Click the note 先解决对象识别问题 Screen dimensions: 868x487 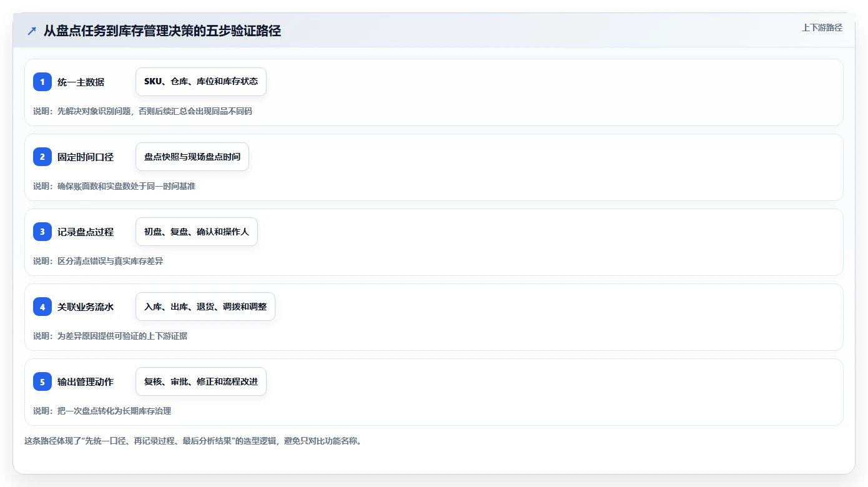(142, 111)
